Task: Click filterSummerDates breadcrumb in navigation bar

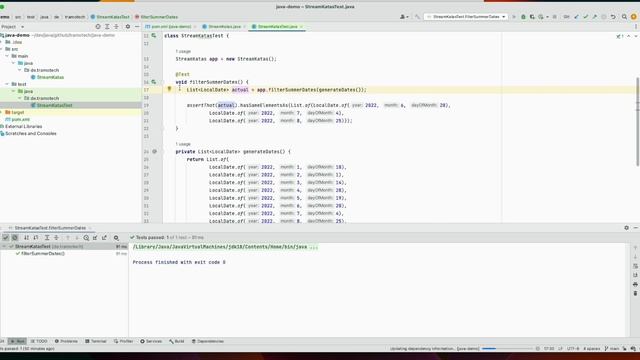Action: click(156, 17)
